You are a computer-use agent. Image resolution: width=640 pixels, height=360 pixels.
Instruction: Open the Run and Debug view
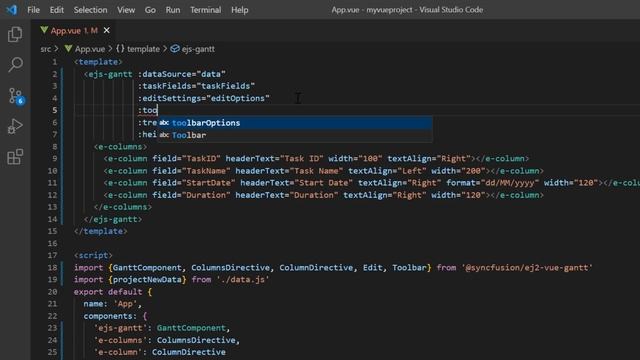[x=15, y=126]
